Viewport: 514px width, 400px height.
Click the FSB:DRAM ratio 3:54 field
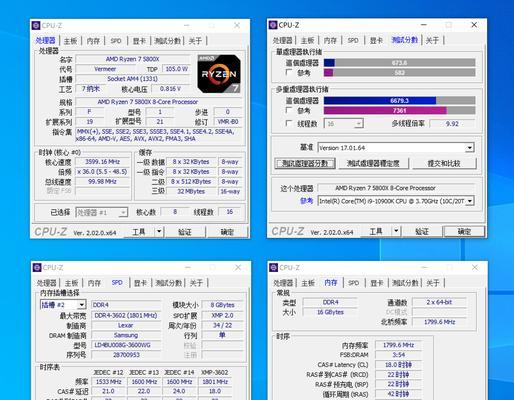(398, 355)
